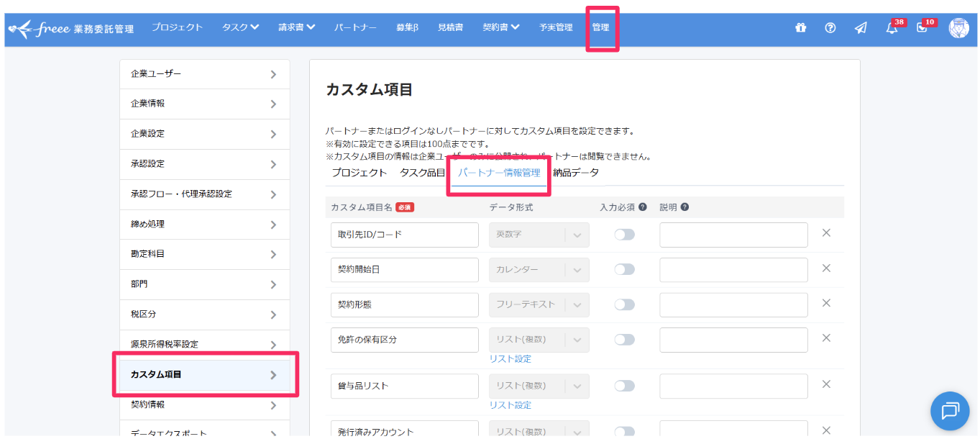Open 部門 in sidebar
The image size is (980, 439).
pos(205,284)
